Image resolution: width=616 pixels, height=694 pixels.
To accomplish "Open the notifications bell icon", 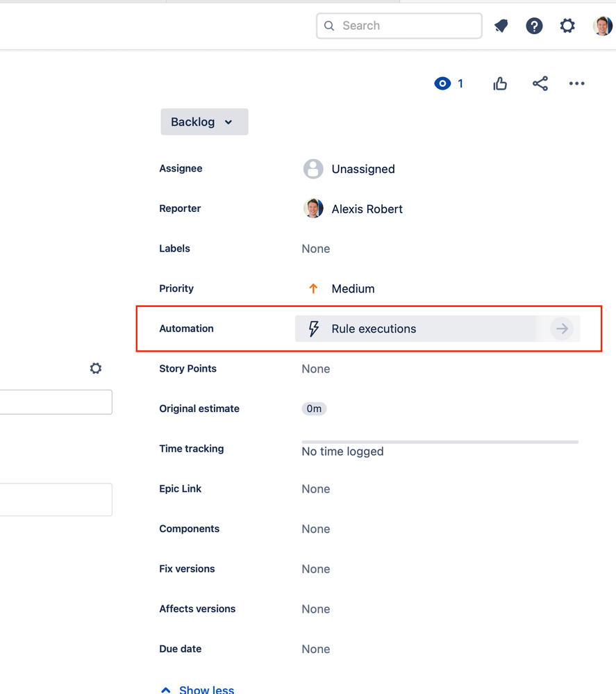I will coord(501,26).
